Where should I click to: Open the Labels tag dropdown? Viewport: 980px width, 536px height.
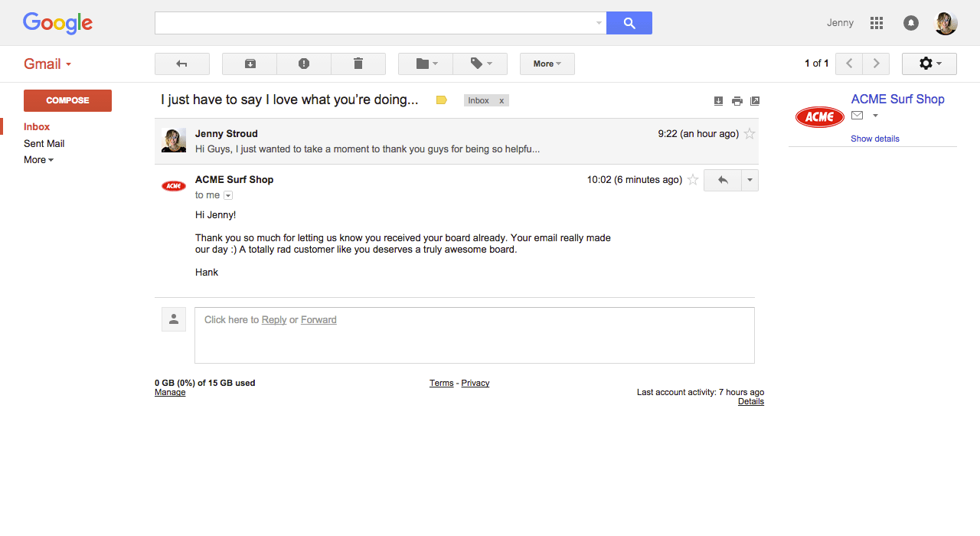tap(481, 64)
